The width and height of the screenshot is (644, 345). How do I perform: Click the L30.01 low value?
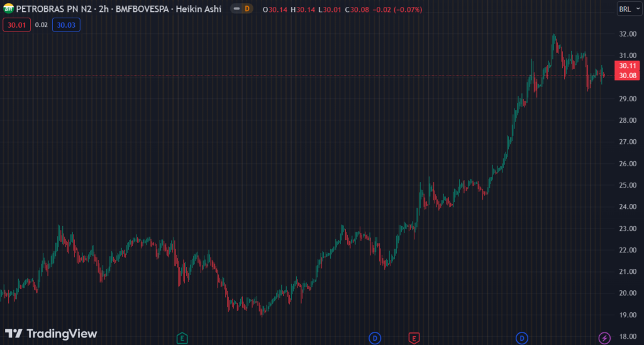[x=330, y=9]
